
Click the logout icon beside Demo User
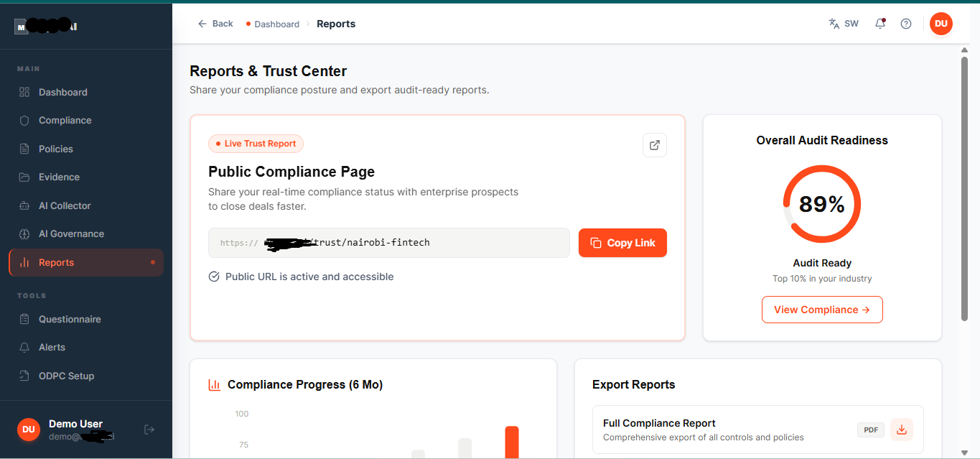click(149, 430)
